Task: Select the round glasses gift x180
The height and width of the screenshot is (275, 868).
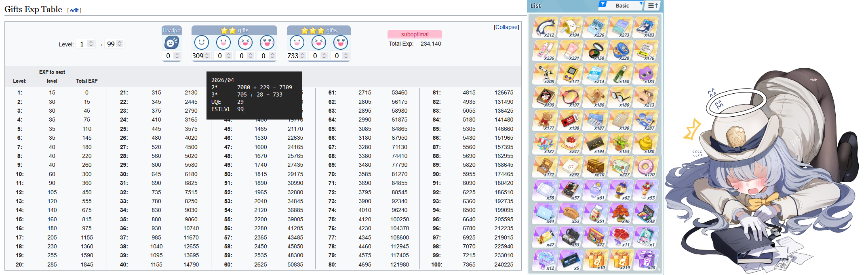Action: pyautogui.click(x=621, y=97)
